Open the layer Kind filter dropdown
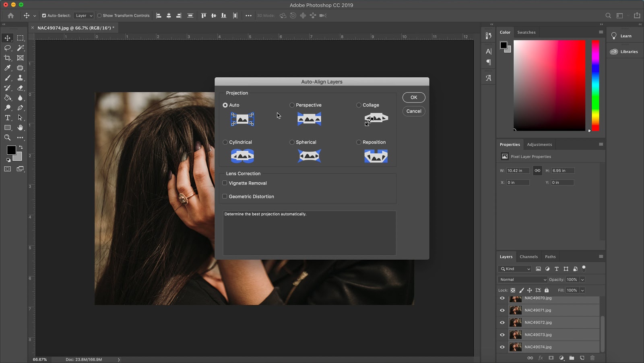The image size is (644, 363). tap(515, 269)
